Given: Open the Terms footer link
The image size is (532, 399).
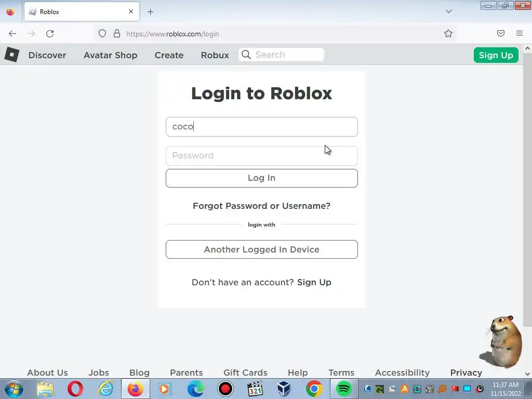Looking at the screenshot, I should click(x=341, y=373).
